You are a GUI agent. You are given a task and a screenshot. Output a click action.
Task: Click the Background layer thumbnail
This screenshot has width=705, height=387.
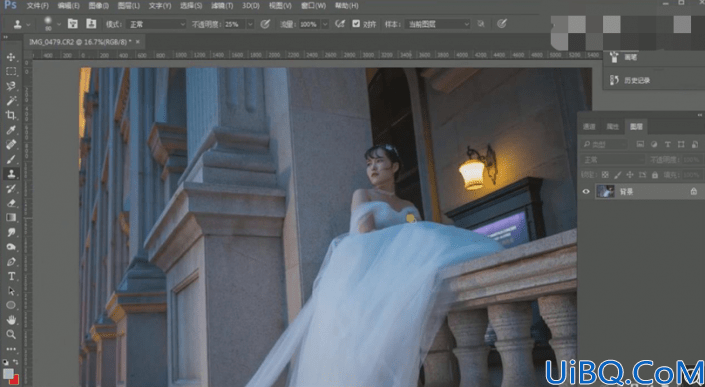[605, 191]
